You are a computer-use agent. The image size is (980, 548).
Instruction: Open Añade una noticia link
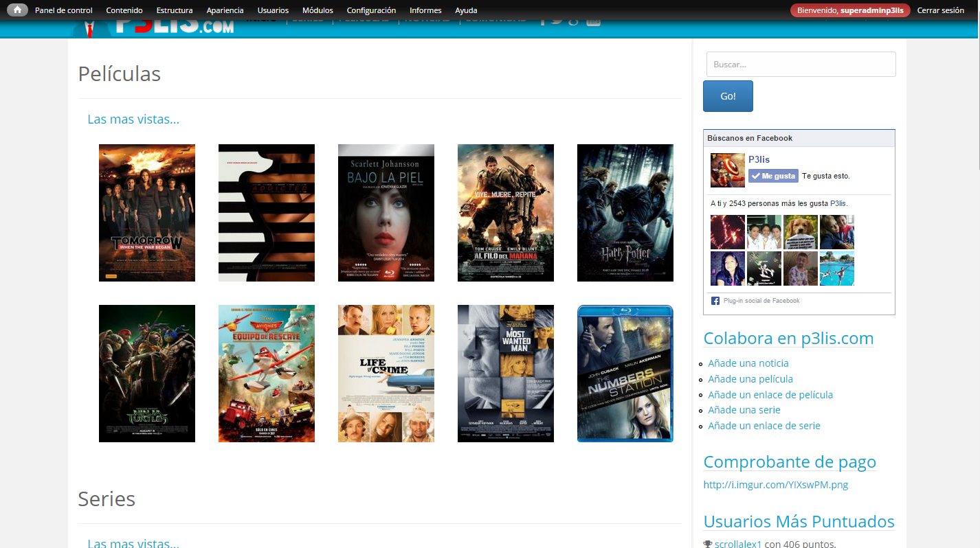pyautogui.click(x=748, y=363)
